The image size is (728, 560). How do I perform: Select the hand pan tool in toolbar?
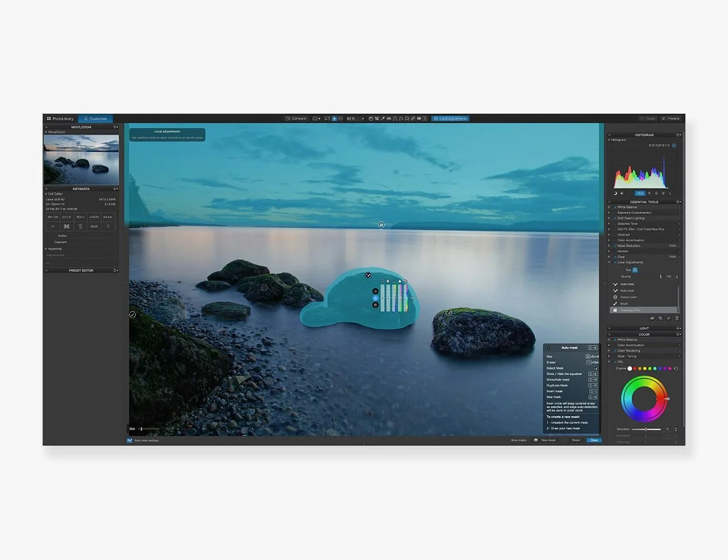point(370,119)
